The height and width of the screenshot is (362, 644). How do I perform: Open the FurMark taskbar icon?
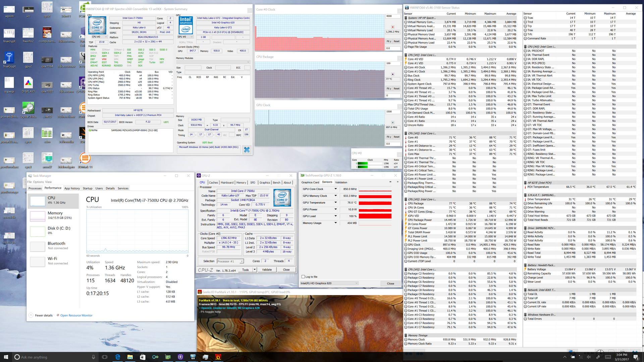pyautogui.click(x=218, y=357)
